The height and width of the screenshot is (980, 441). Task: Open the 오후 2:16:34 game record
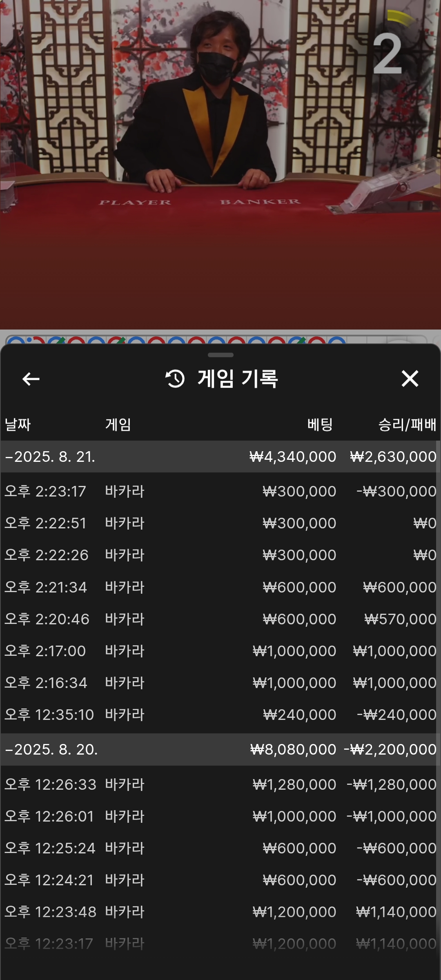(x=220, y=683)
